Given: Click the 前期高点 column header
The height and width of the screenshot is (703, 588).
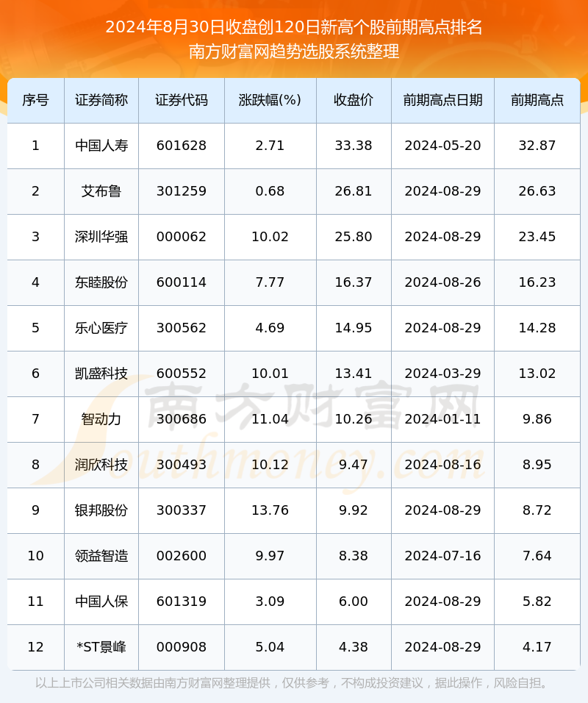Looking at the screenshot, I should (537, 100).
